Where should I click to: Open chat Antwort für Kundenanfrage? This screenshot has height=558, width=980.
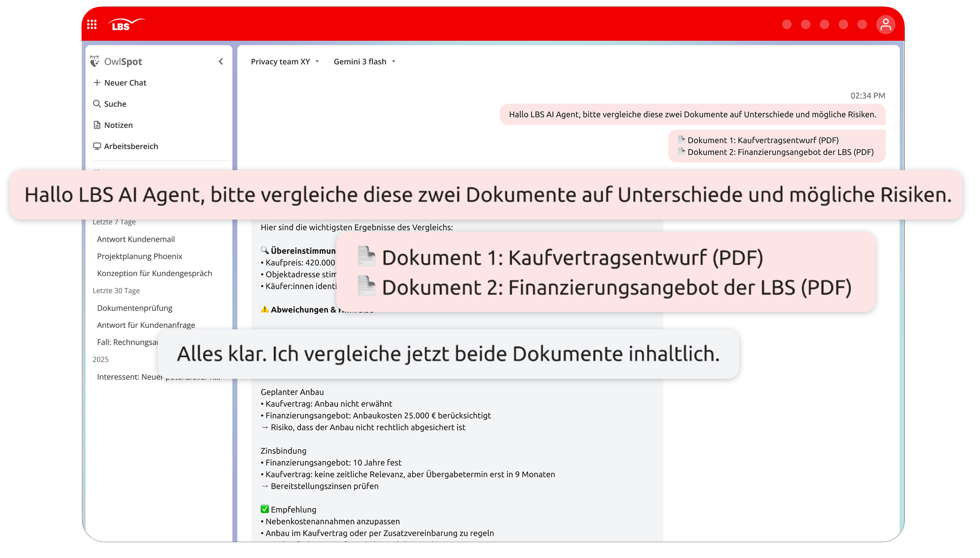(146, 325)
